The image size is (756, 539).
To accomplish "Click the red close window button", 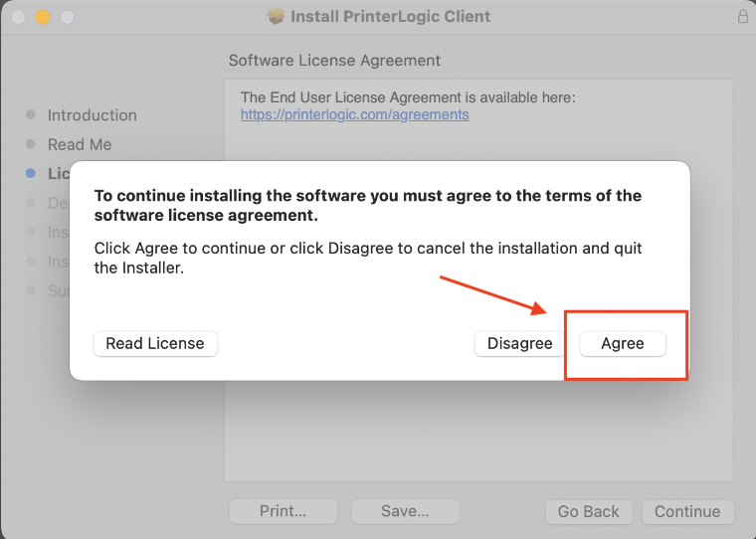I will [x=18, y=17].
